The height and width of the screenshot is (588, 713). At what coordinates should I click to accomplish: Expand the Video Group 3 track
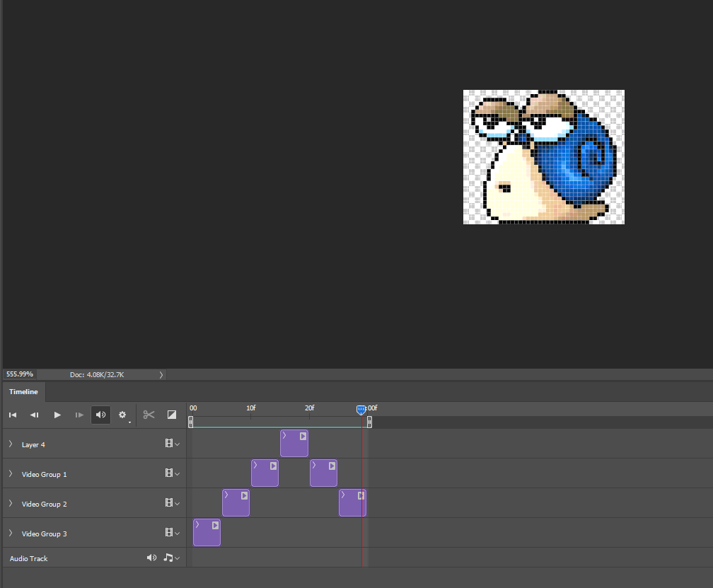pyautogui.click(x=11, y=534)
